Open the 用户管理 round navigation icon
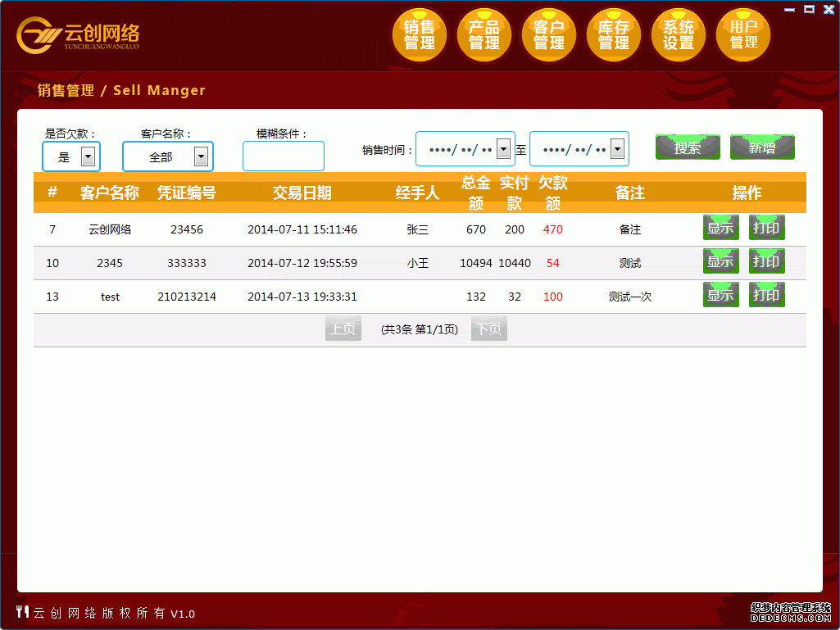This screenshot has height=630, width=840. click(x=743, y=35)
